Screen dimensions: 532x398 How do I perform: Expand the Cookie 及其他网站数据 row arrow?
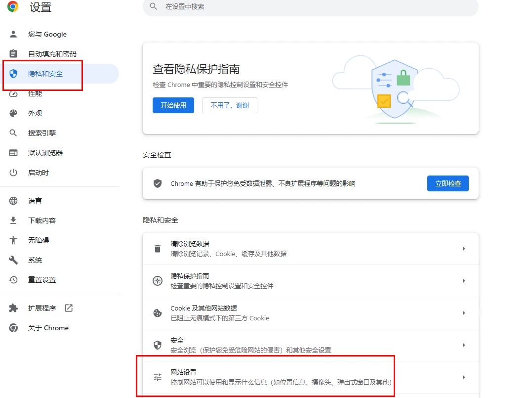[464, 313]
